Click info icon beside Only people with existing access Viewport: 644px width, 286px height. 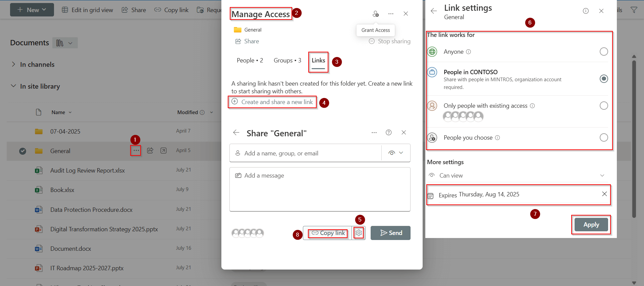[532, 106]
